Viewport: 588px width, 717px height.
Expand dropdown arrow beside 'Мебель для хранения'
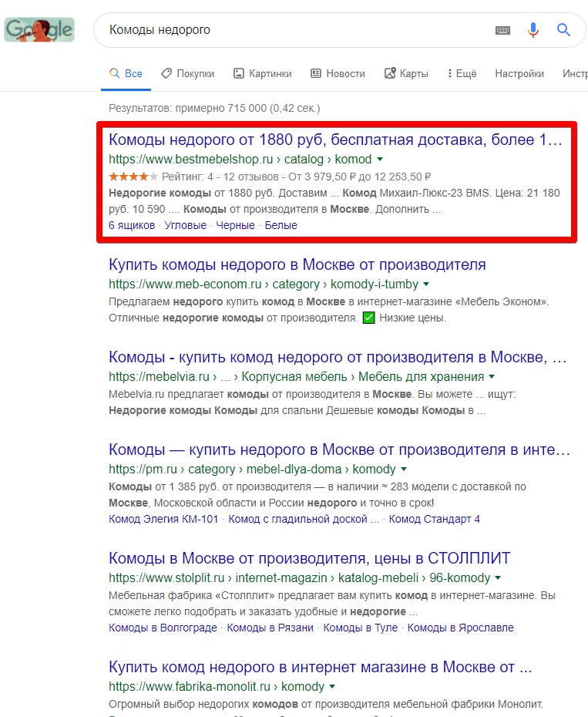coord(492,377)
